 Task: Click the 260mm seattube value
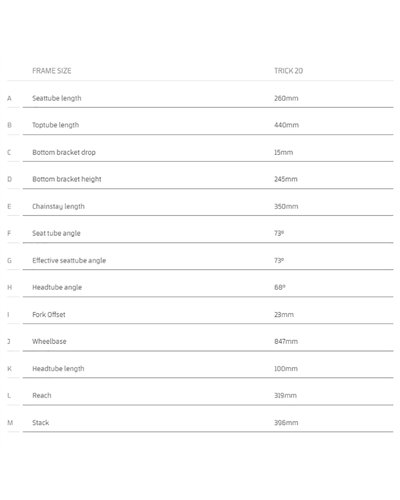[286, 98]
